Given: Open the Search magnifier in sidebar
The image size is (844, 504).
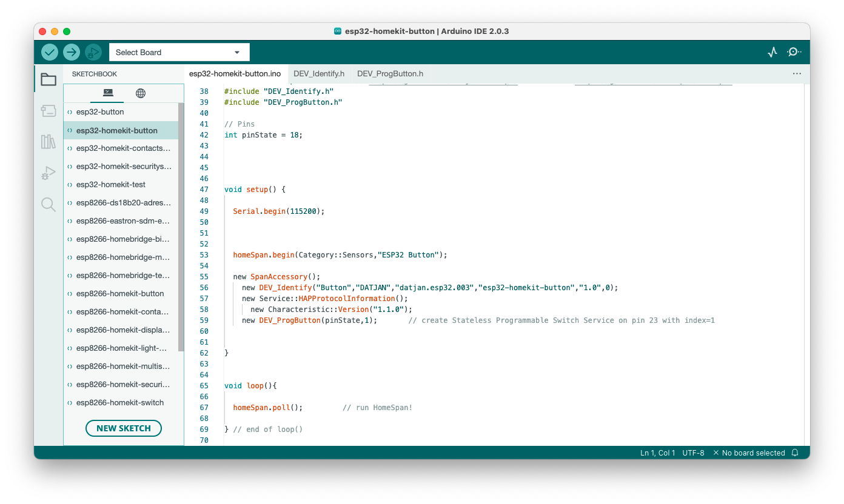Looking at the screenshot, I should [x=49, y=204].
